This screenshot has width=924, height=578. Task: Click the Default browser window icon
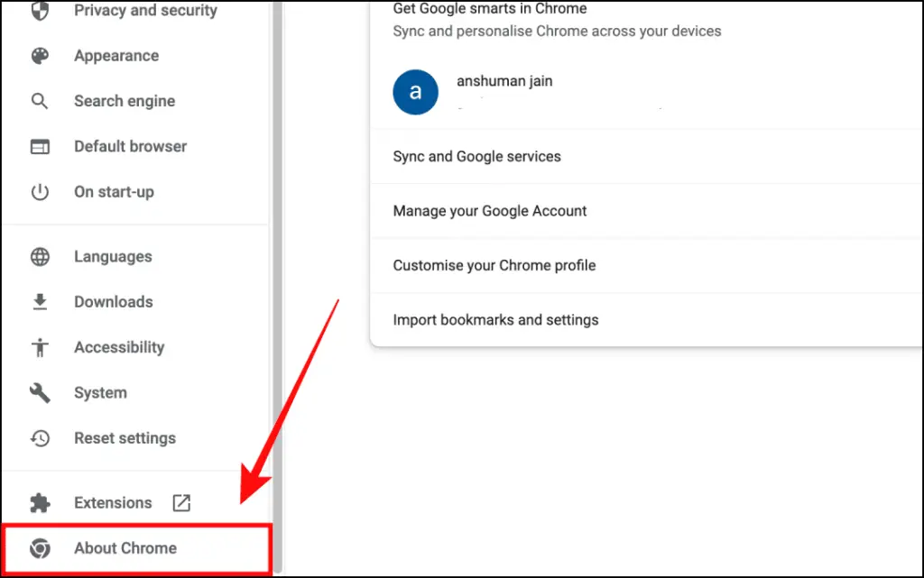click(40, 147)
